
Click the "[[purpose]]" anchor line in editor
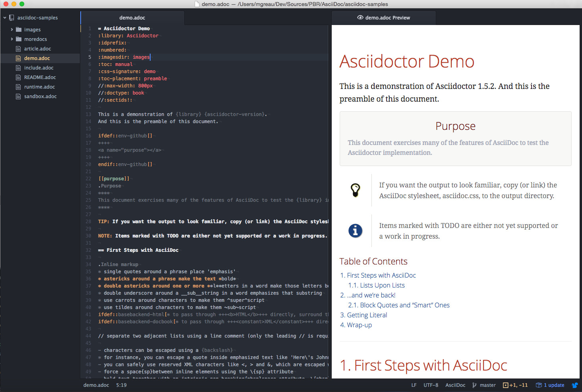tap(114, 179)
